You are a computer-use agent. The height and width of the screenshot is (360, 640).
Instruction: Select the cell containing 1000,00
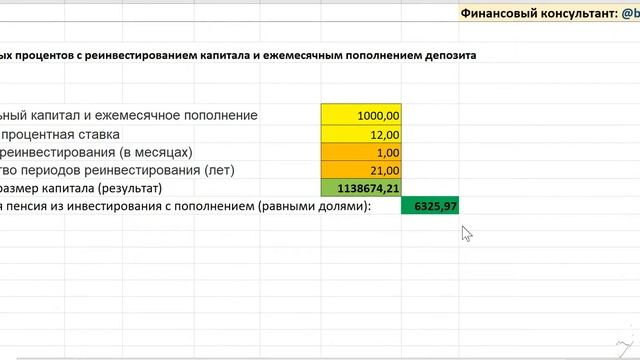tap(361, 115)
